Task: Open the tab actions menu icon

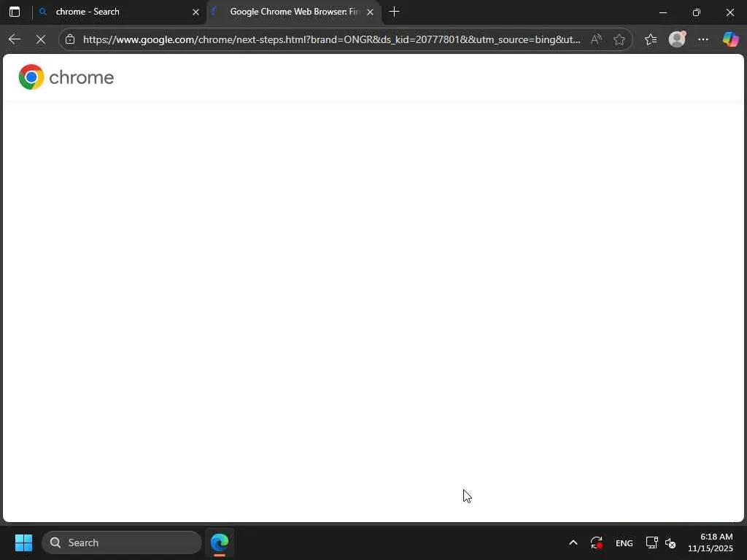Action: [15, 12]
